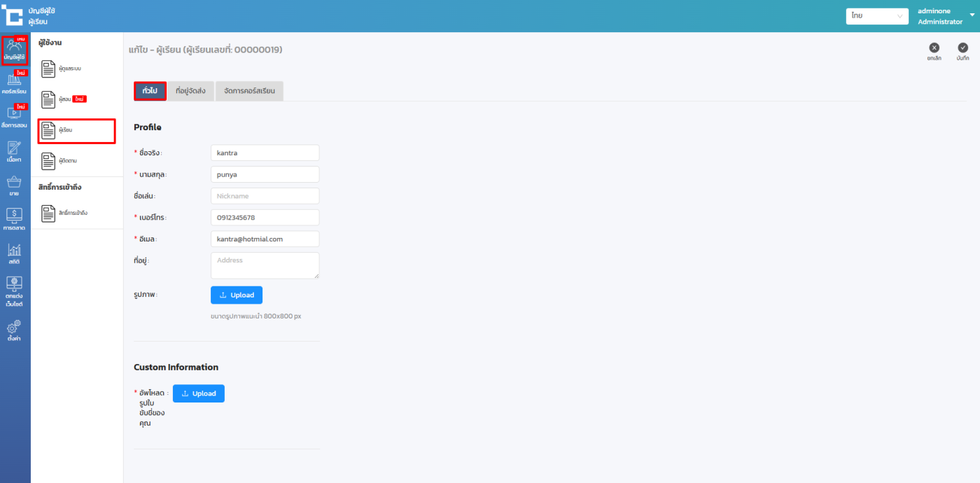Click the รูปภาพ (picture) Upload button
This screenshot has height=483, width=980.
(x=237, y=295)
